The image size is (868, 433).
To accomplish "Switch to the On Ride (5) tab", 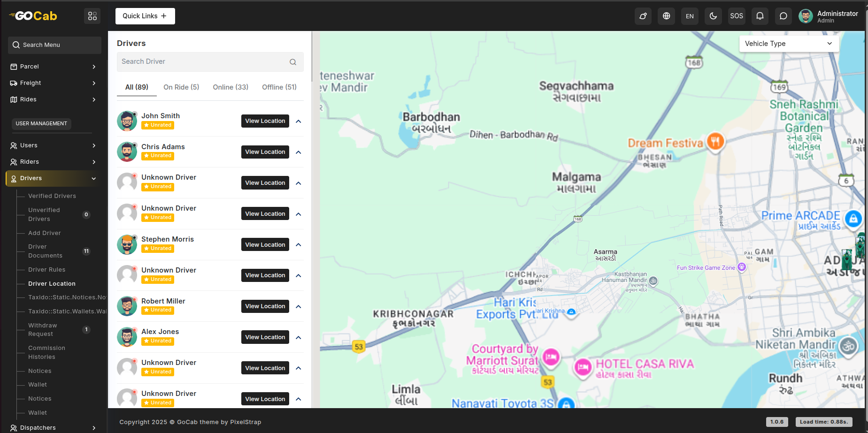I will coord(181,87).
